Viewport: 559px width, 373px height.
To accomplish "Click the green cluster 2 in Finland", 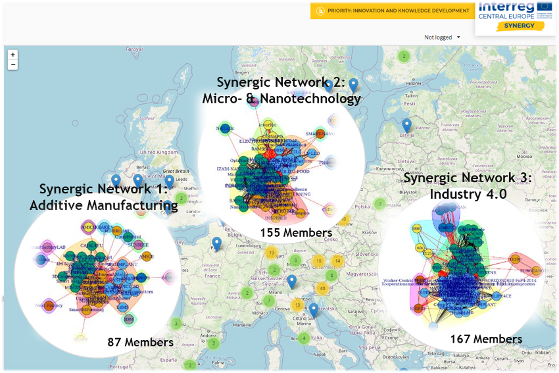I will tap(404, 56).
